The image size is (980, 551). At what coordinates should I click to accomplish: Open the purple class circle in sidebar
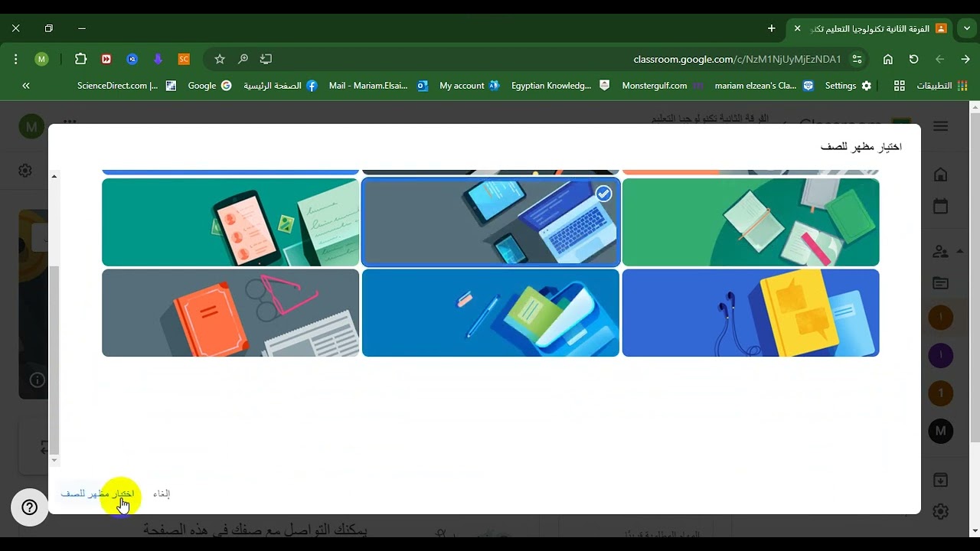(x=940, y=355)
